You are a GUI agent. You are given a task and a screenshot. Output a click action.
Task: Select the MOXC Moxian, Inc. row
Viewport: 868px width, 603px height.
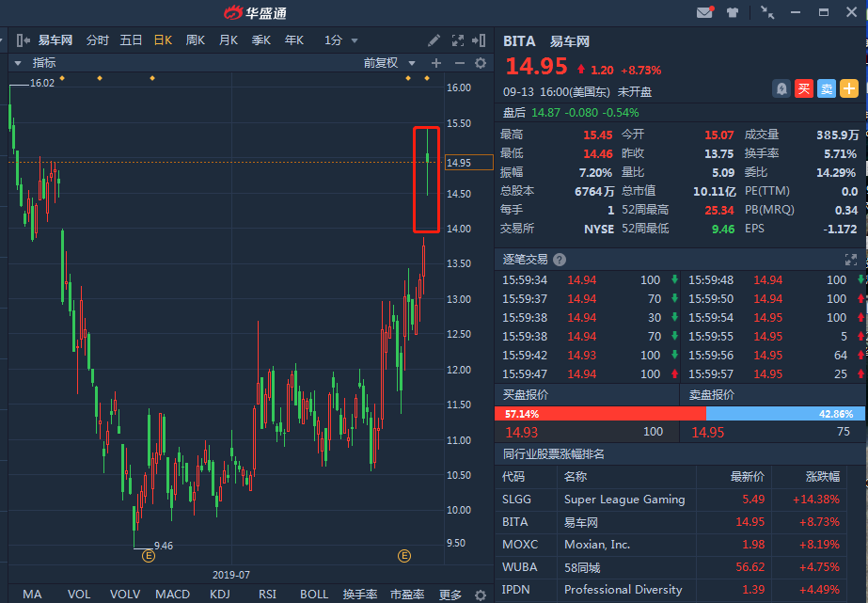click(671, 545)
